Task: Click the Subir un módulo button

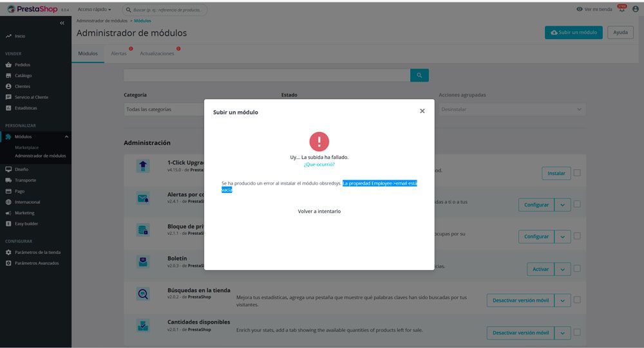Action: tap(574, 32)
